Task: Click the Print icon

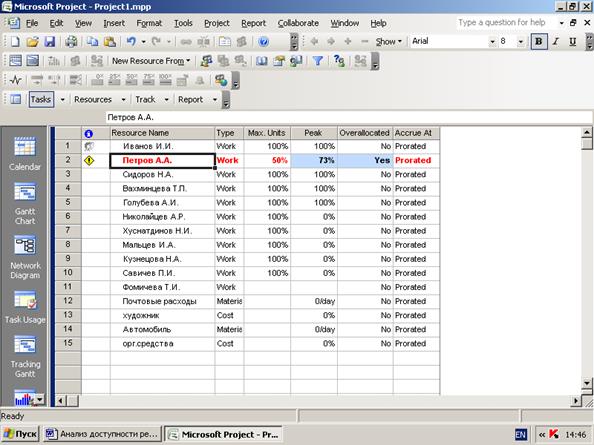Action: 71,41
